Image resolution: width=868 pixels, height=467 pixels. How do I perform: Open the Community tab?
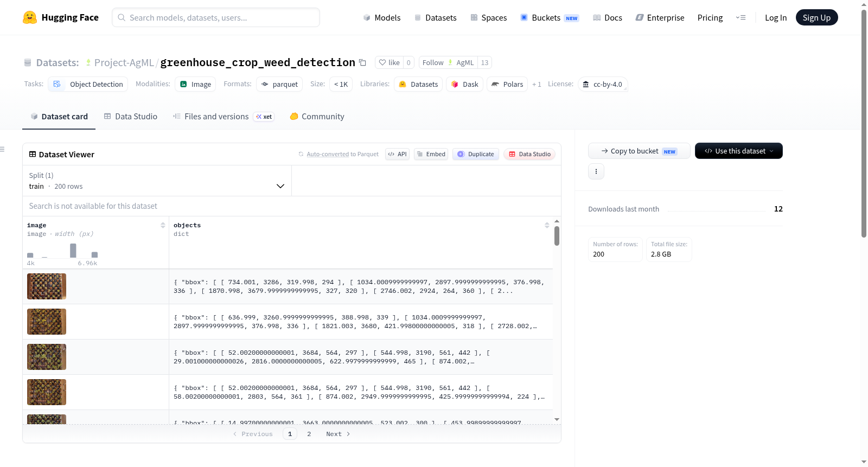pyautogui.click(x=317, y=116)
